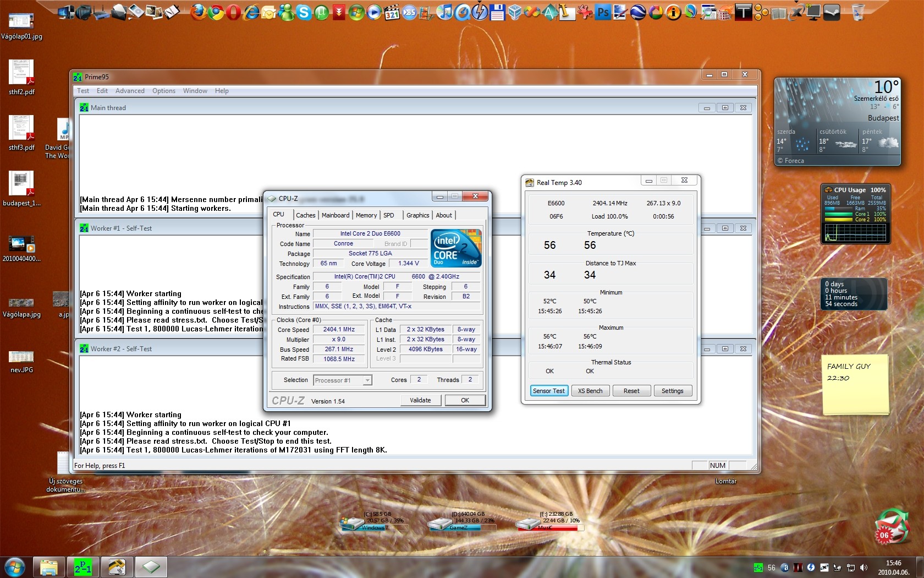The width and height of the screenshot is (924, 578).
Task: Open the floppy disk save icon in dock
Action: 497,12
